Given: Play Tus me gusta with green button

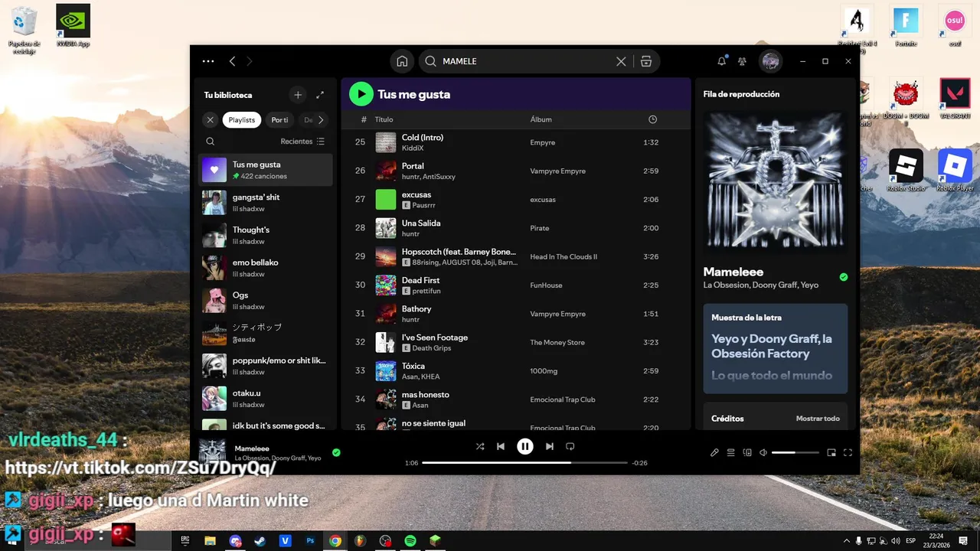Looking at the screenshot, I should tap(361, 94).
